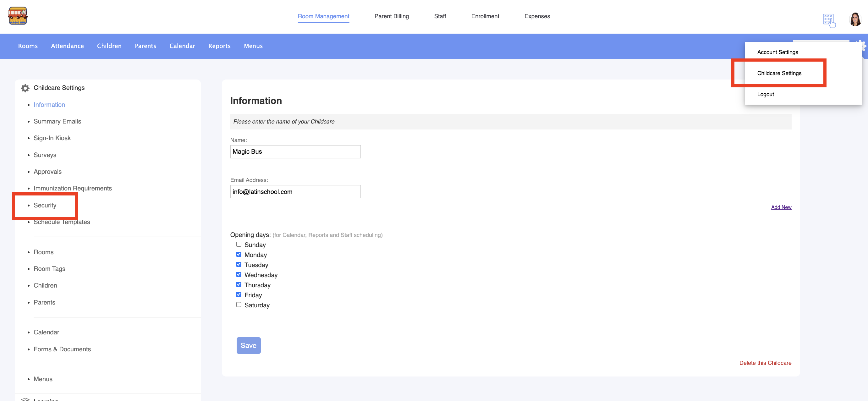The height and width of the screenshot is (401, 868).
Task: Click the Magic Bus logo icon
Action: point(18,16)
